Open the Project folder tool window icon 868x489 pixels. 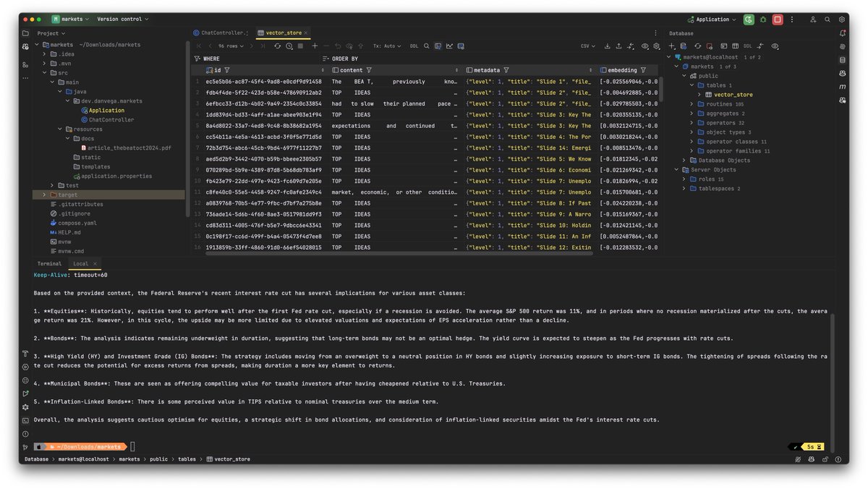(x=25, y=33)
